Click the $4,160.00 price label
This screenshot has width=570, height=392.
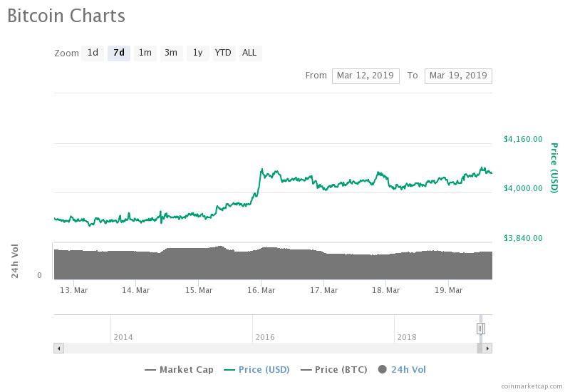[523, 139]
